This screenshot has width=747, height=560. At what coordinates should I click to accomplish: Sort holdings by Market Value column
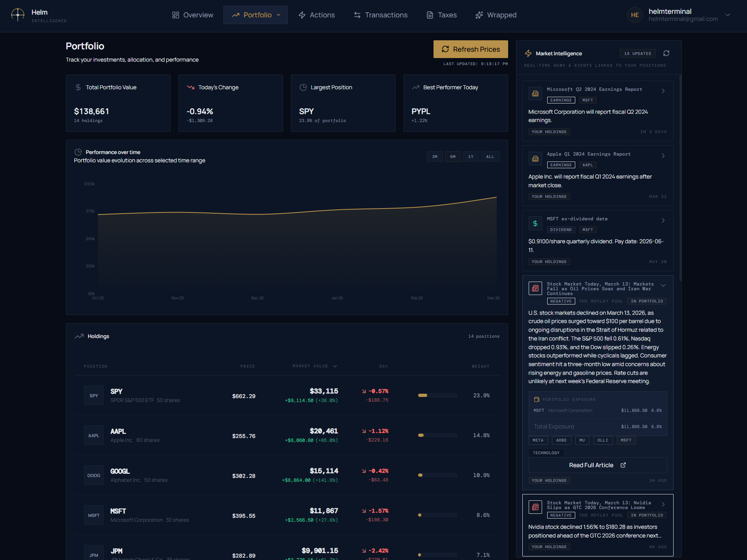[315, 366]
